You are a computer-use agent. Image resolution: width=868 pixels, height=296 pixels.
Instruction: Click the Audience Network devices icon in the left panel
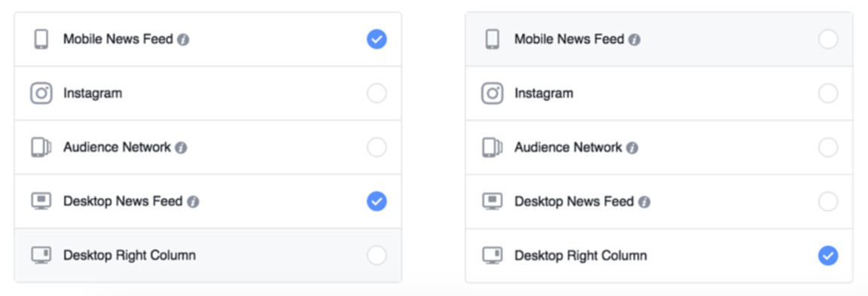pyautogui.click(x=41, y=147)
